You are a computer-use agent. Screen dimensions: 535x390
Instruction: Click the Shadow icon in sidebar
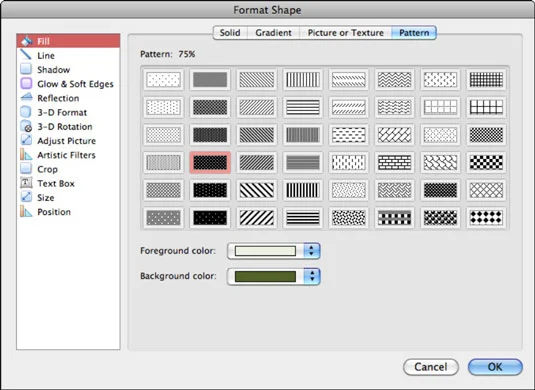coord(26,69)
